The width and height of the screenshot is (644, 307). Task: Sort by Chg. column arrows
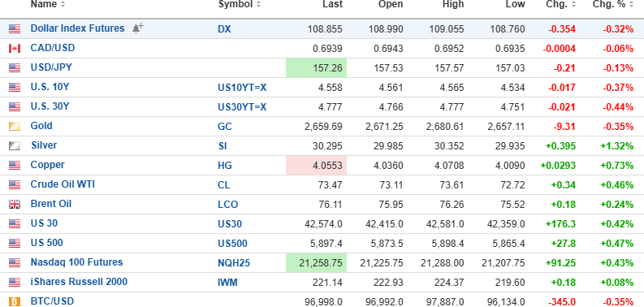573,5
